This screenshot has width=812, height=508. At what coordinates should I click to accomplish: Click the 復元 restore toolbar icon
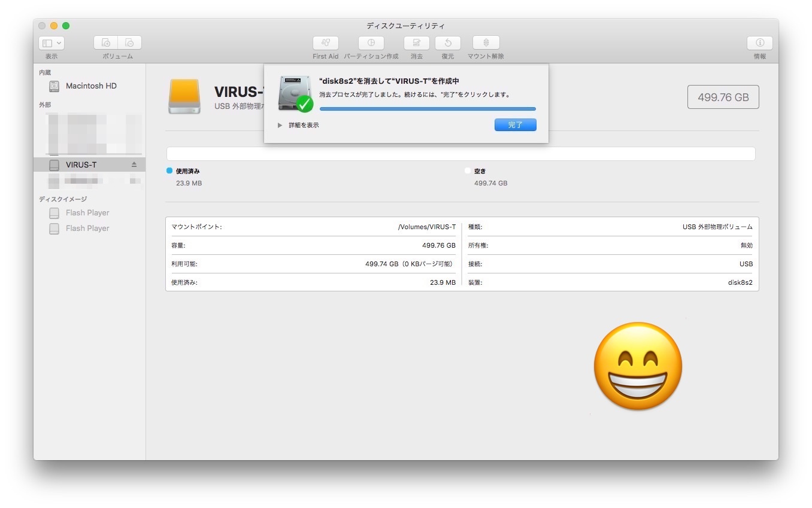(447, 43)
